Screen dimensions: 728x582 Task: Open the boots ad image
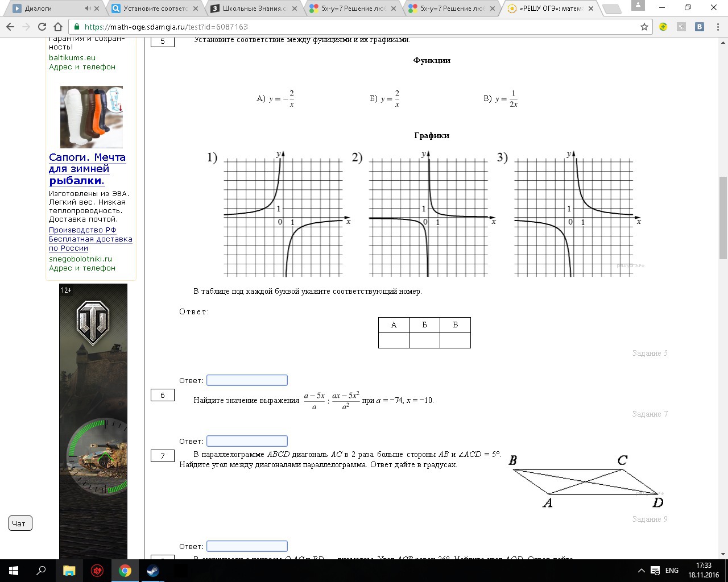coord(92,117)
